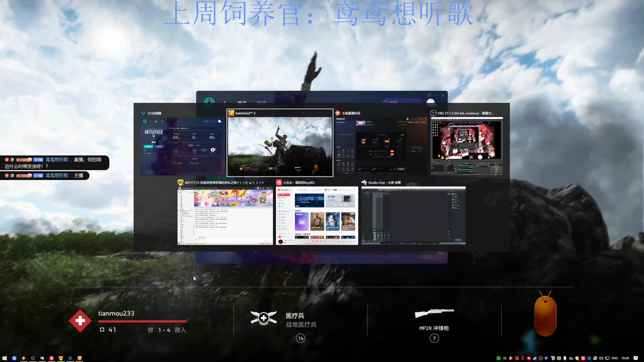Switch to the 斗鱼直播伴侣 window thumbnail
This screenshot has width=644, height=362.
(381, 146)
